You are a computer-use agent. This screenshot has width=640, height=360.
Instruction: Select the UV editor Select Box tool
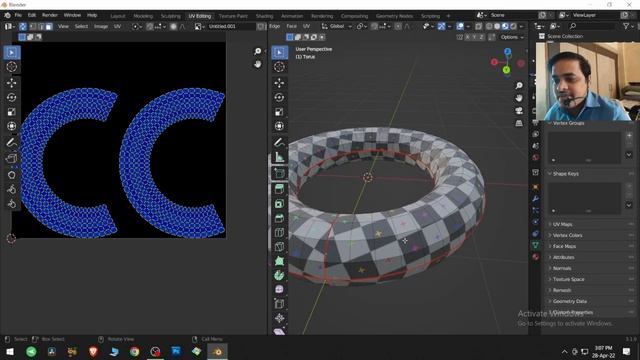point(12,53)
